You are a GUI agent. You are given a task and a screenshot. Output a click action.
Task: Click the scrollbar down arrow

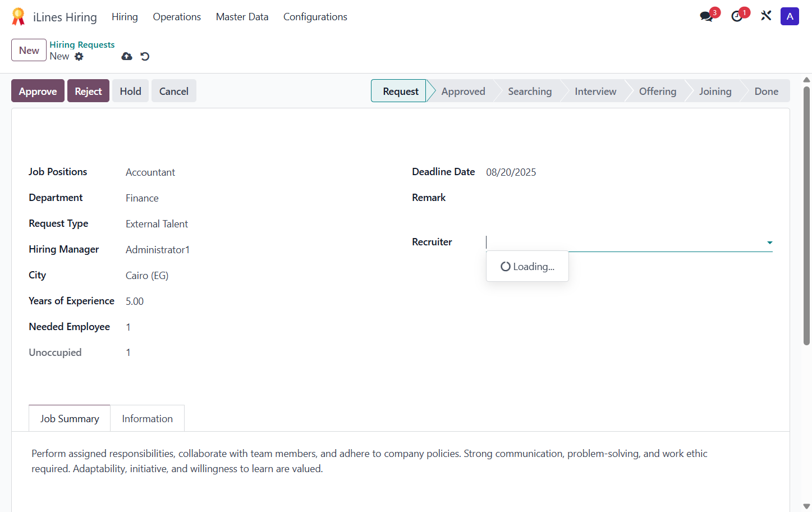click(x=806, y=506)
